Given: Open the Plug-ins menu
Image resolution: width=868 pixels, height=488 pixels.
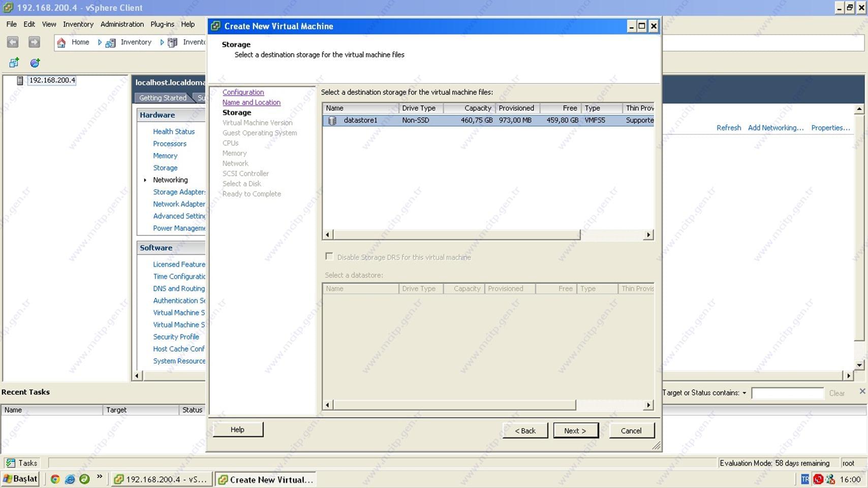Looking at the screenshot, I should 162,24.
